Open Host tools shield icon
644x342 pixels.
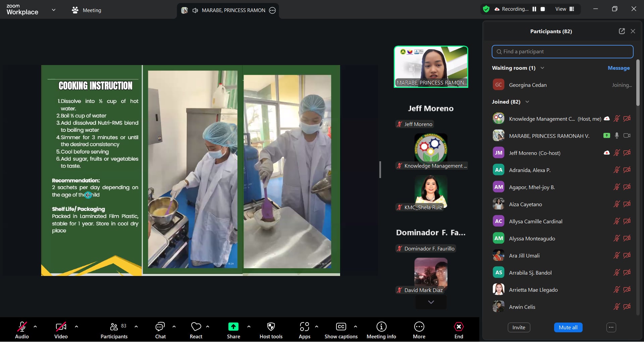[271, 327]
